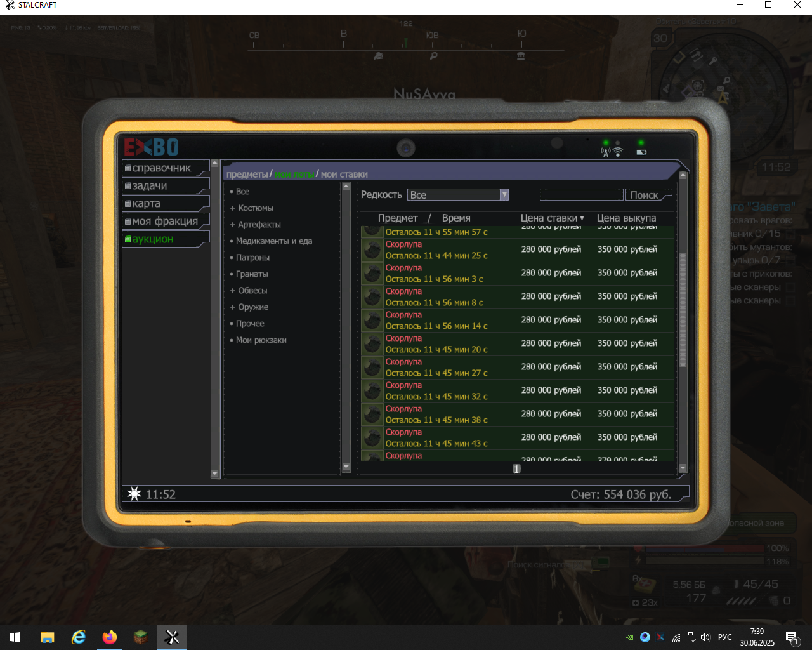Switch to the предметы auction tab
The image size is (812, 650).
[x=247, y=174]
